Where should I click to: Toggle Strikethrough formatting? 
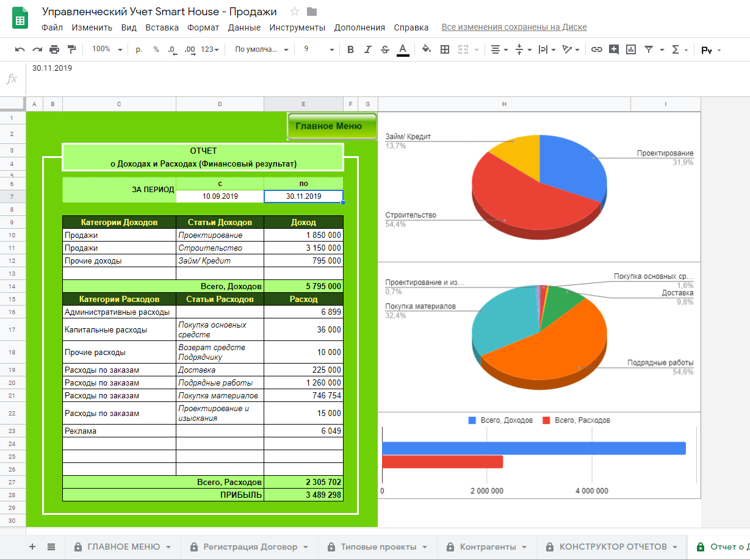(x=384, y=49)
